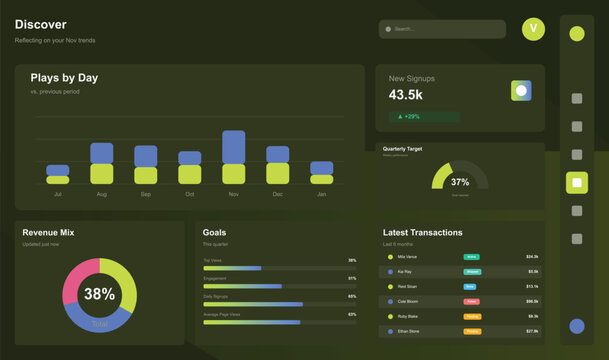
Task: Click the Plays by Day title
Action: (x=64, y=78)
